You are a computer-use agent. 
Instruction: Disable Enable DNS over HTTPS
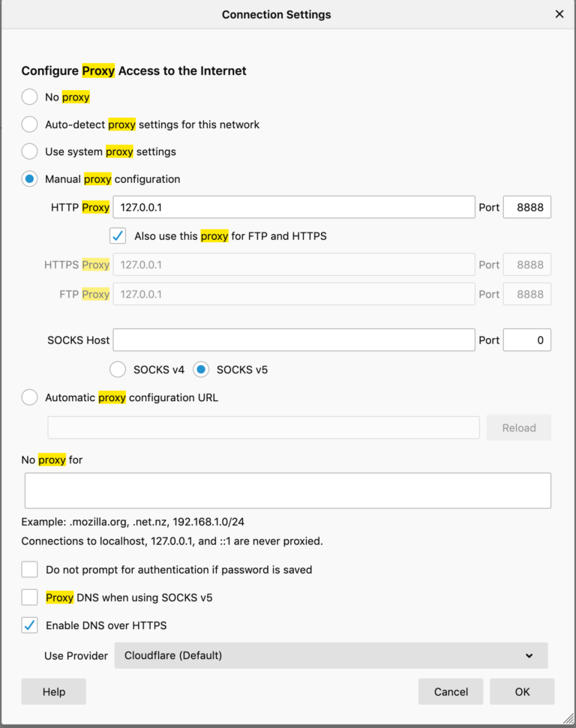(x=29, y=625)
